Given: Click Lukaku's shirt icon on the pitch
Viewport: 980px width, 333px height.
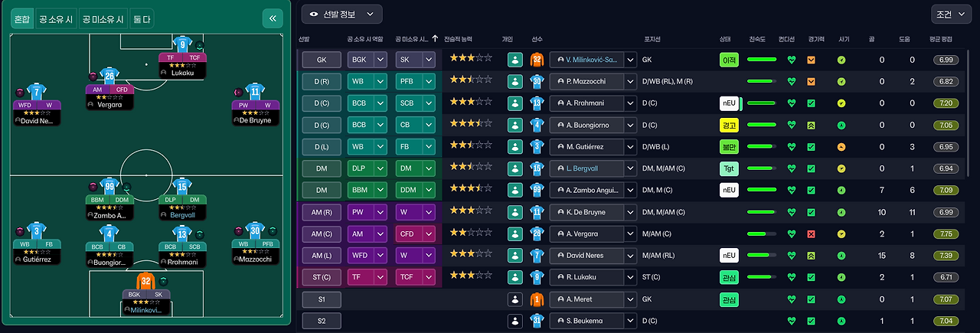Looking at the screenshot, I should [183, 44].
